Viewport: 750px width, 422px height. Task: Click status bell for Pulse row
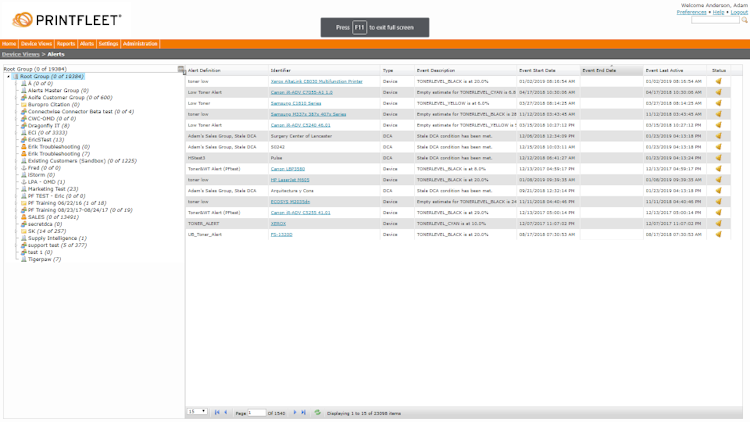coord(718,158)
